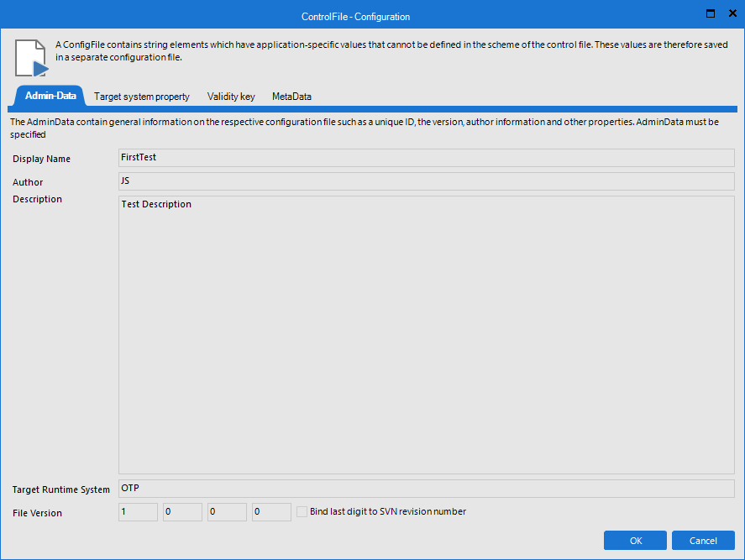745x560 pixels.
Task: Confirm the configuration with OK
Action: [635, 540]
